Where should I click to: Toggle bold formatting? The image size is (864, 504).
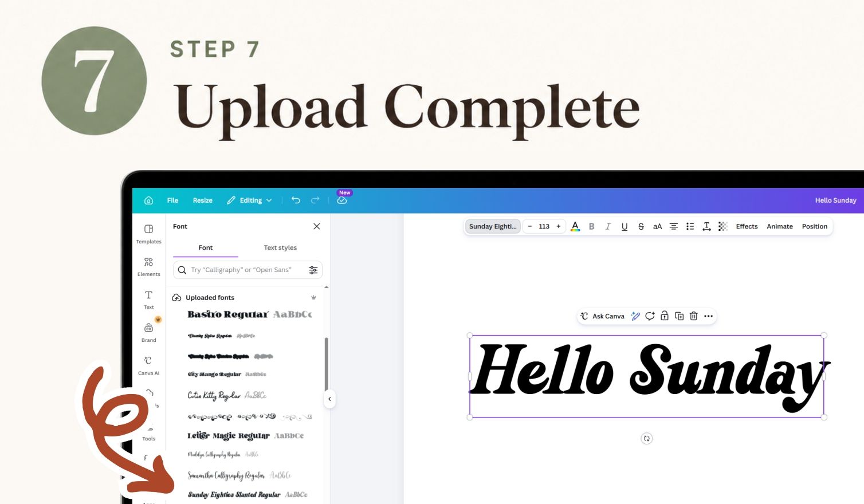click(x=592, y=226)
